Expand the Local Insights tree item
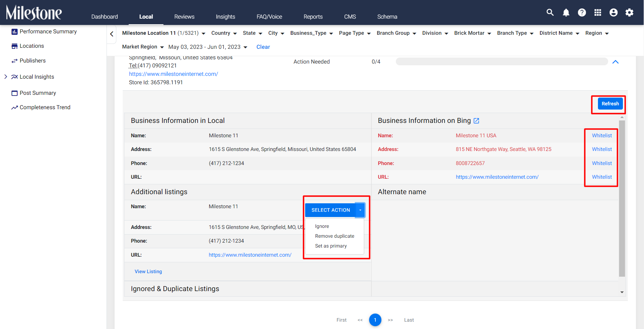The width and height of the screenshot is (644, 329). tap(6, 77)
